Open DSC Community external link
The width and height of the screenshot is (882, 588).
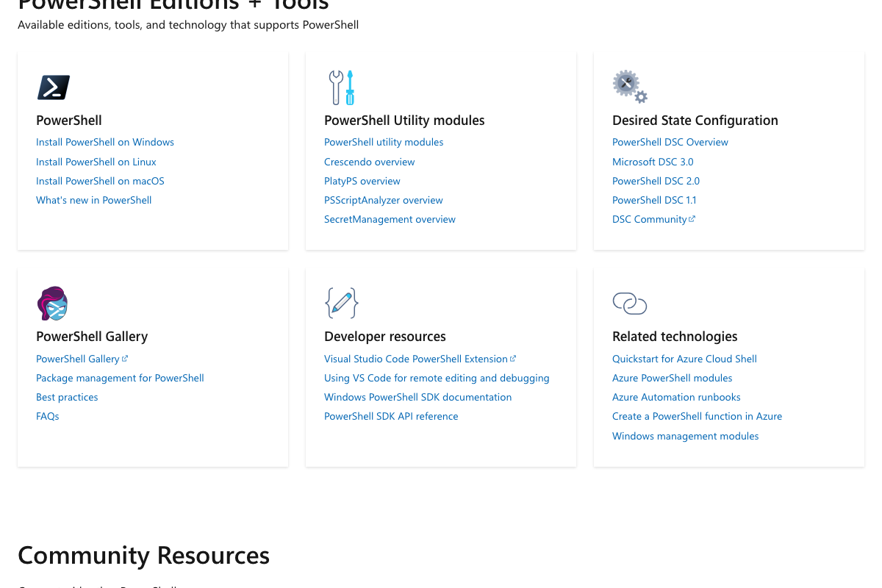point(653,219)
